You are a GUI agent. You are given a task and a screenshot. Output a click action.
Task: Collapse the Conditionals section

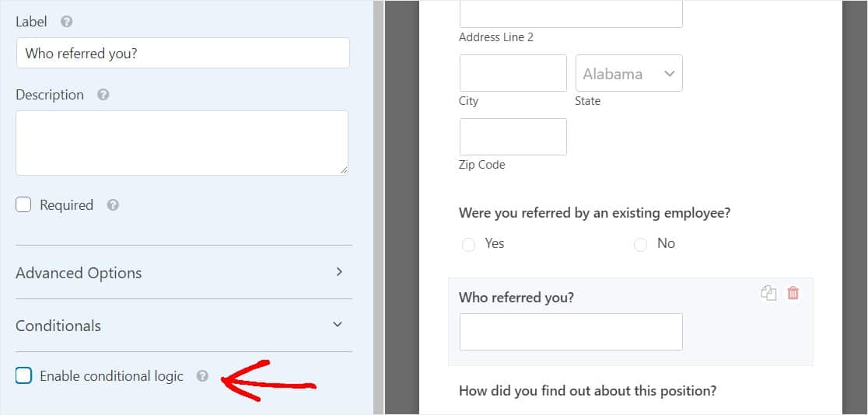click(180, 326)
